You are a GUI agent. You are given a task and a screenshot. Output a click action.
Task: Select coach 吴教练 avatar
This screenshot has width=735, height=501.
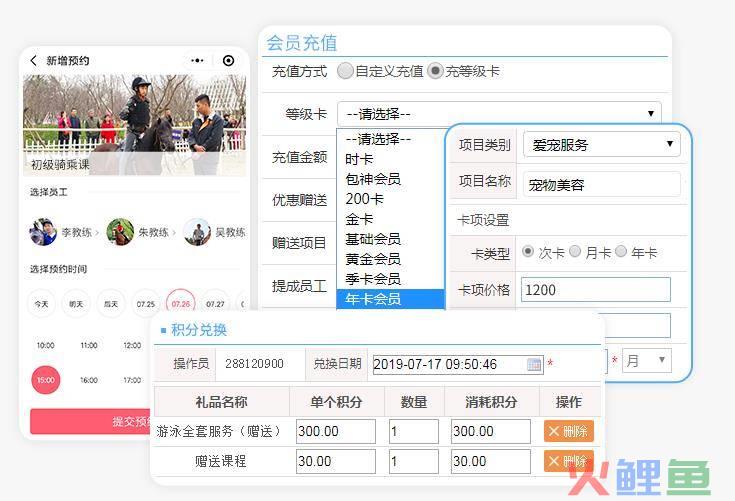[197, 232]
